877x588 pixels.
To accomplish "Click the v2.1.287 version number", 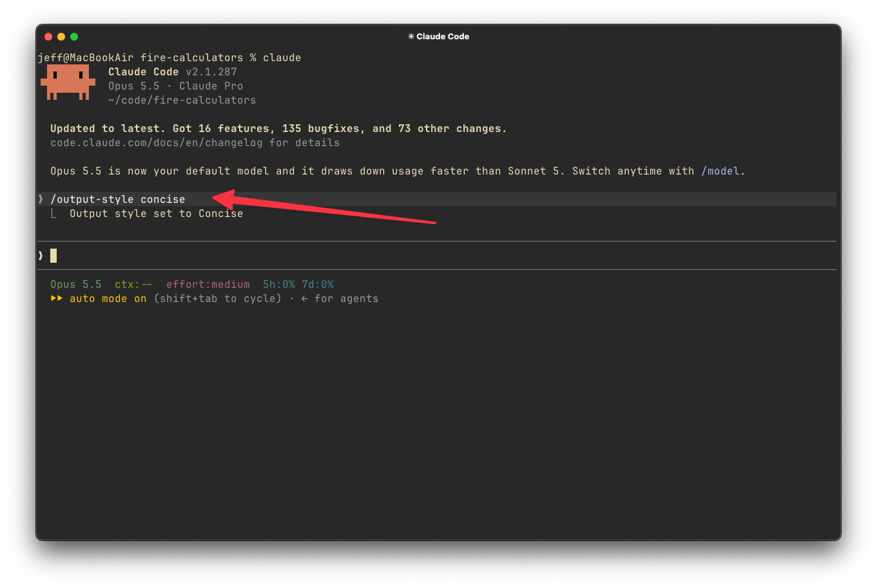I will click(211, 72).
